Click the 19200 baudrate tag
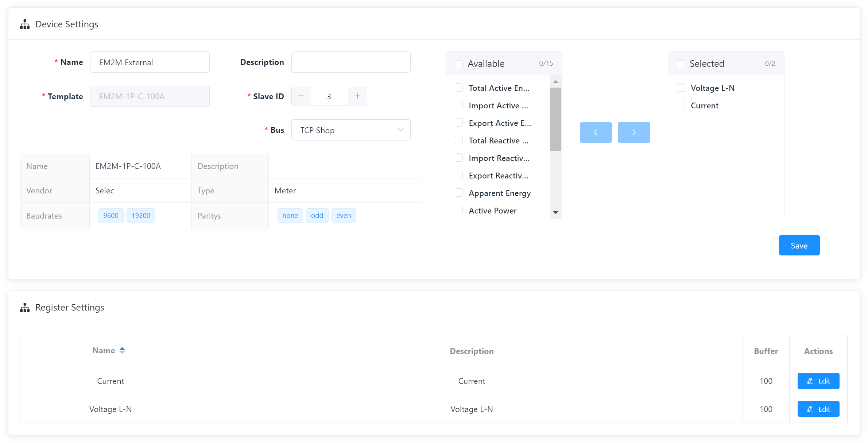The image size is (868, 443). (x=141, y=216)
